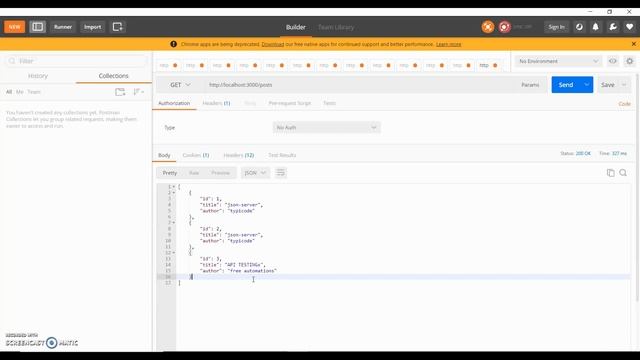Image resolution: width=640 pixels, height=360 pixels.
Task: Click the red sync status icon
Action: pos(504,27)
